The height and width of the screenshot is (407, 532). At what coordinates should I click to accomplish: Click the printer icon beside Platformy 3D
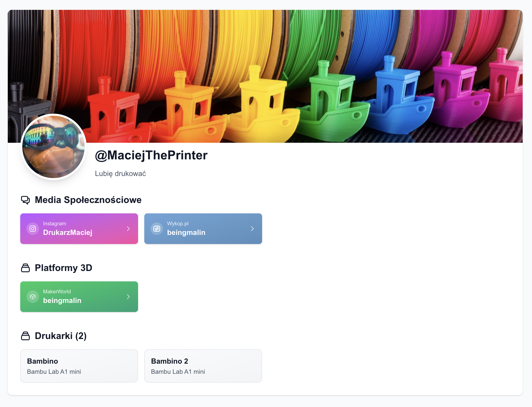pyautogui.click(x=25, y=268)
